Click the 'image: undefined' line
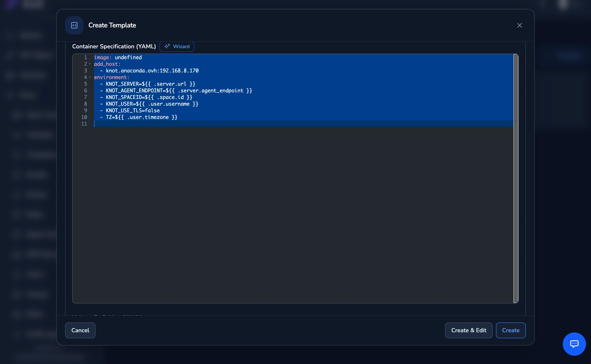Viewport: 591px width, 364px height. point(118,57)
